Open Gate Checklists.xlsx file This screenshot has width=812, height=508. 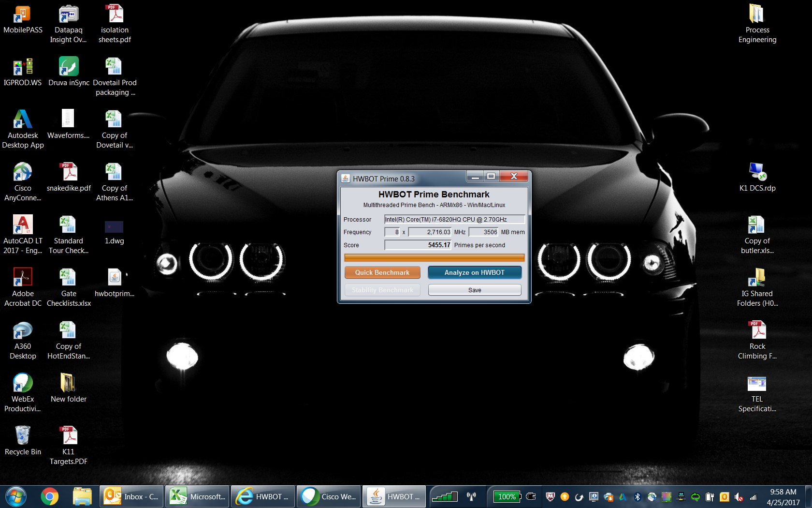(69, 287)
